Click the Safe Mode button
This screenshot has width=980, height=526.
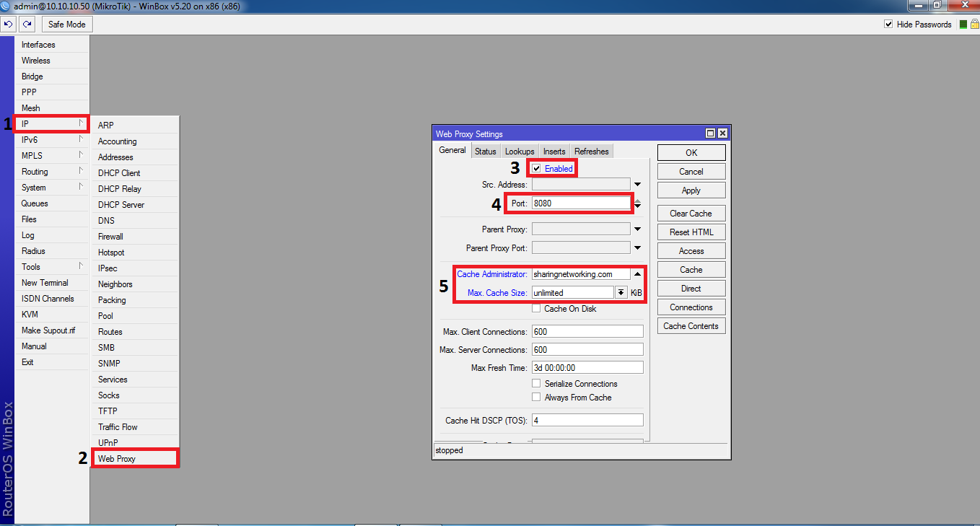point(66,23)
